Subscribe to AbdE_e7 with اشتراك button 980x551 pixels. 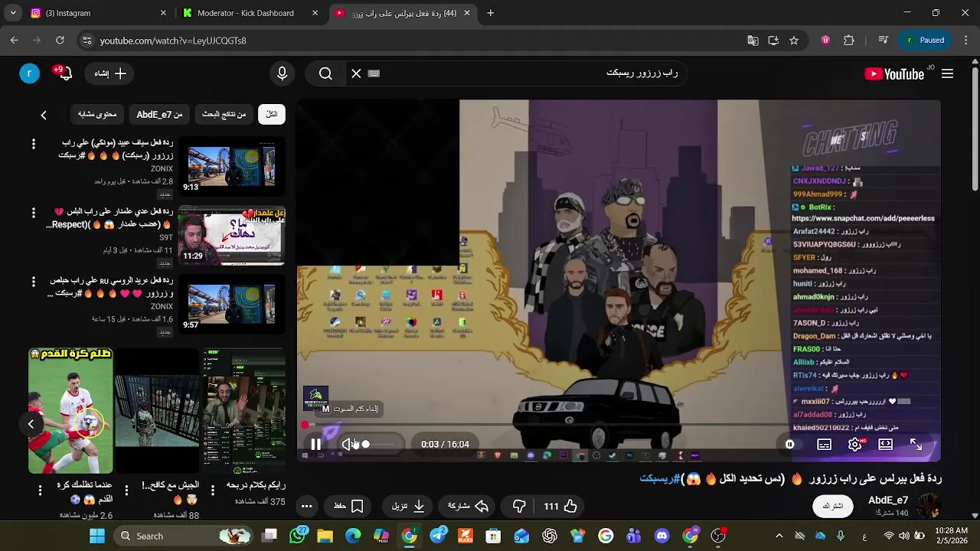(833, 506)
